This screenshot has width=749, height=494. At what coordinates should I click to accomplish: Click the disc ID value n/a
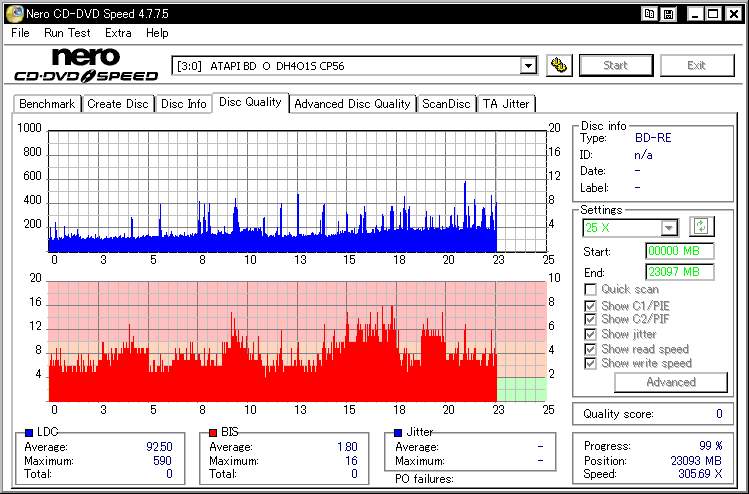pyautogui.click(x=643, y=155)
